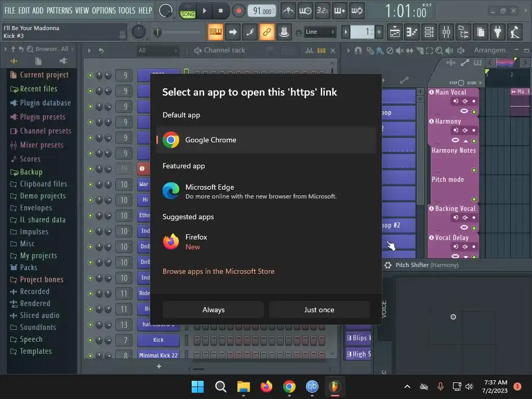Open the Browser tree view icon
Image resolution: width=532 pixels, height=399 pixels.
click(x=463, y=32)
